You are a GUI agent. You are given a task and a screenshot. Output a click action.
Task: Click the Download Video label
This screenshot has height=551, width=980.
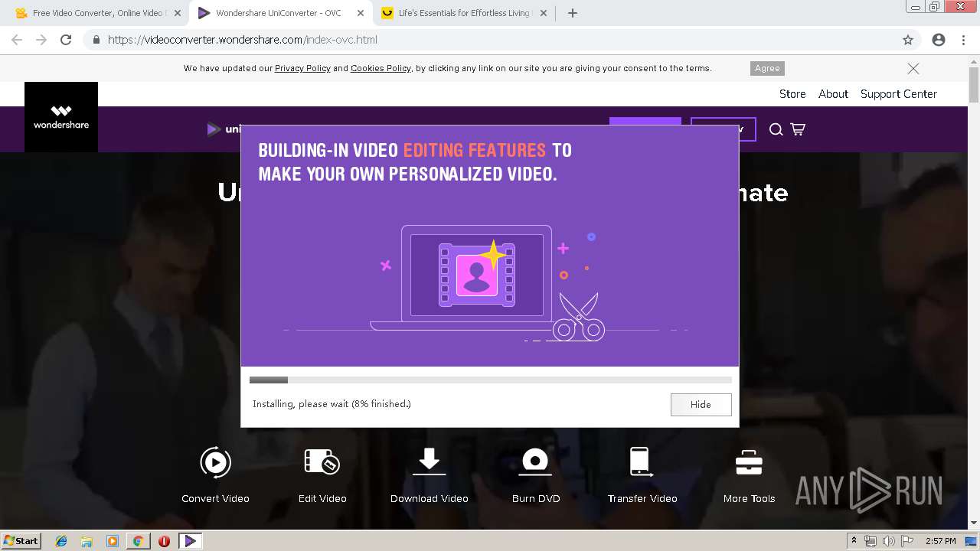click(x=429, y=498)
